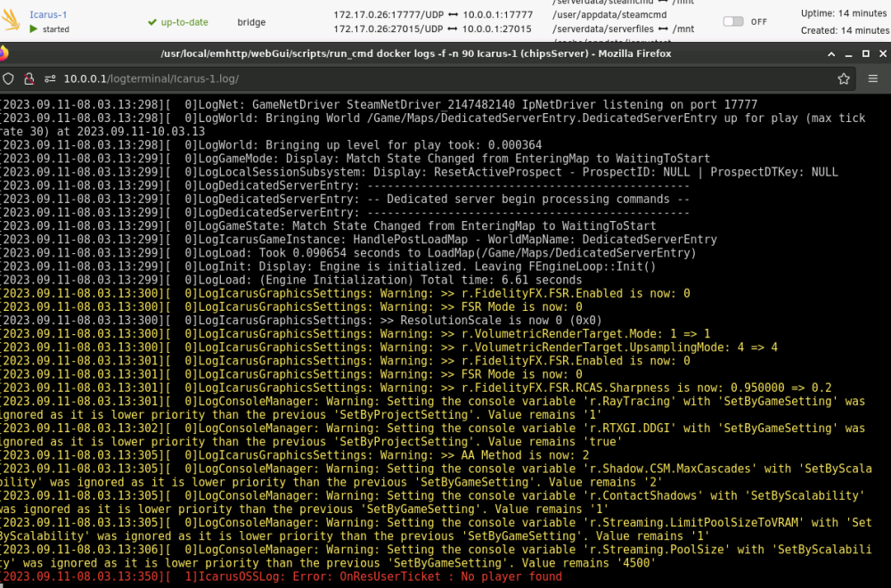Click the /serverdata/serverfiles volume mapping
Viewport: 891px width, 588px height.
click(x=624, y=29)
